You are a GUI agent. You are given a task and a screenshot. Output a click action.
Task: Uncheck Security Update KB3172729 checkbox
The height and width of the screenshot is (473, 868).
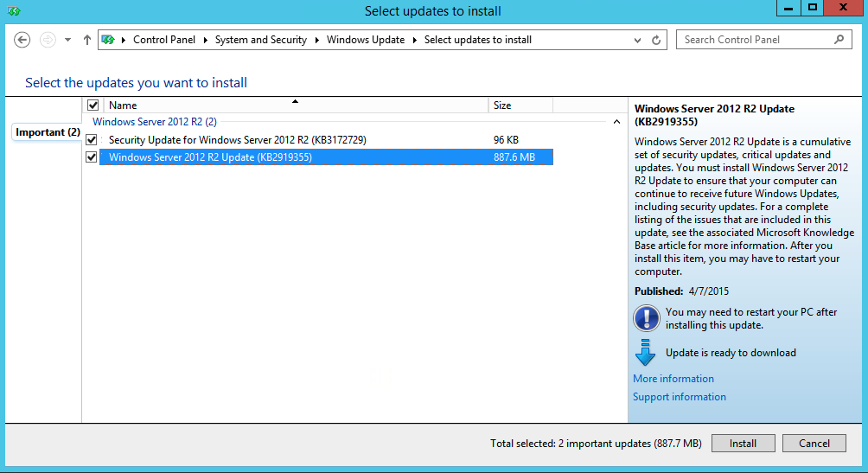point(92,140)
